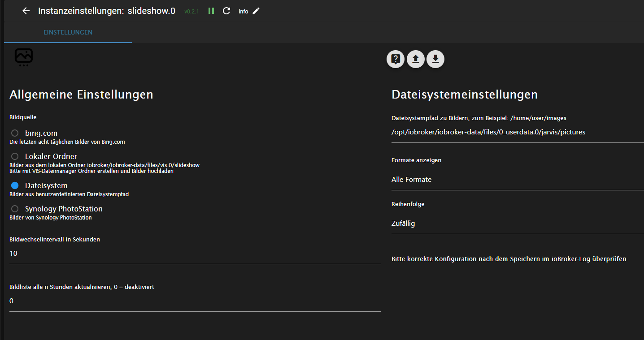The width and height of the screenshot is (644, 340).
Task: Edit the log level with the pencil icon
Action: (256, 11)
